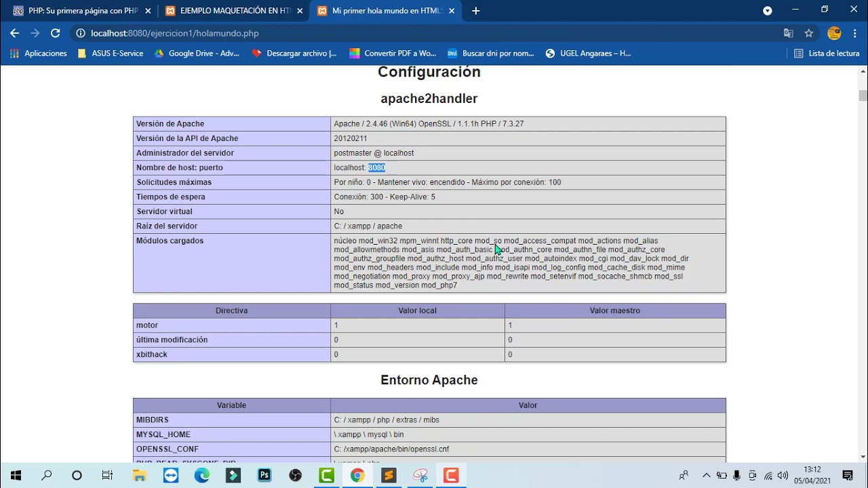Switch to Google Chrome on the taskbar

coord(357,475)
